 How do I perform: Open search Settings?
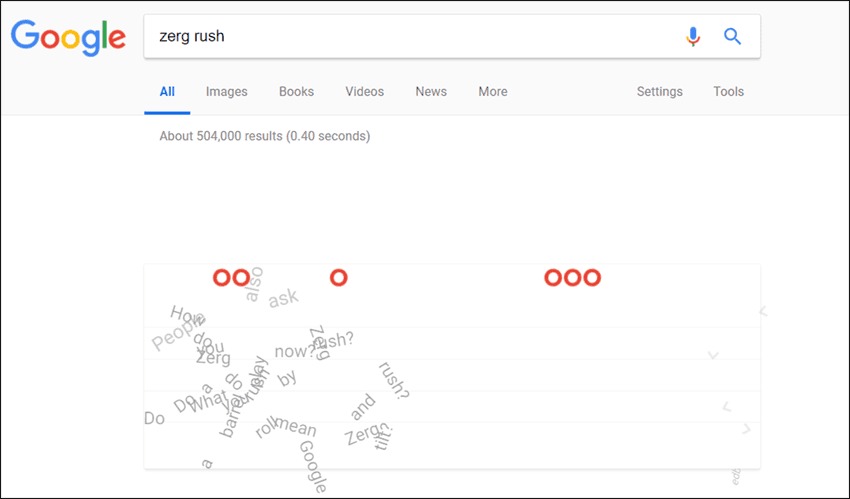coord(660,92)
